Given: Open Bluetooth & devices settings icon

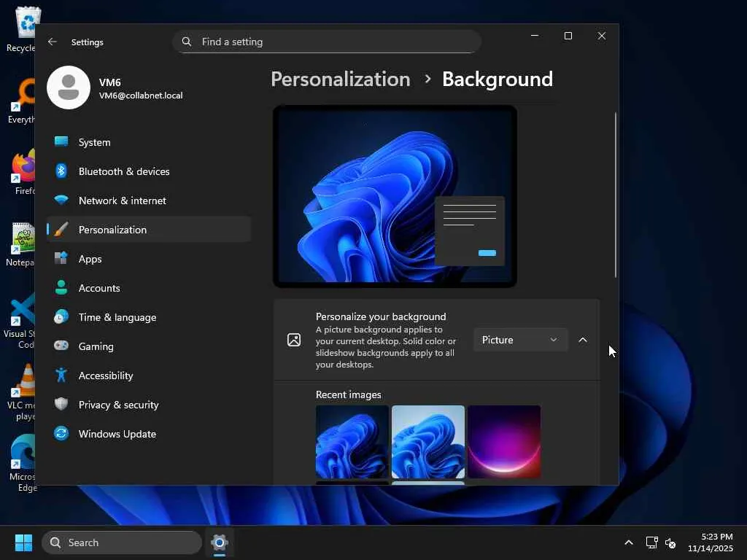Looking at the screenshot, I should tap(61, 171).
